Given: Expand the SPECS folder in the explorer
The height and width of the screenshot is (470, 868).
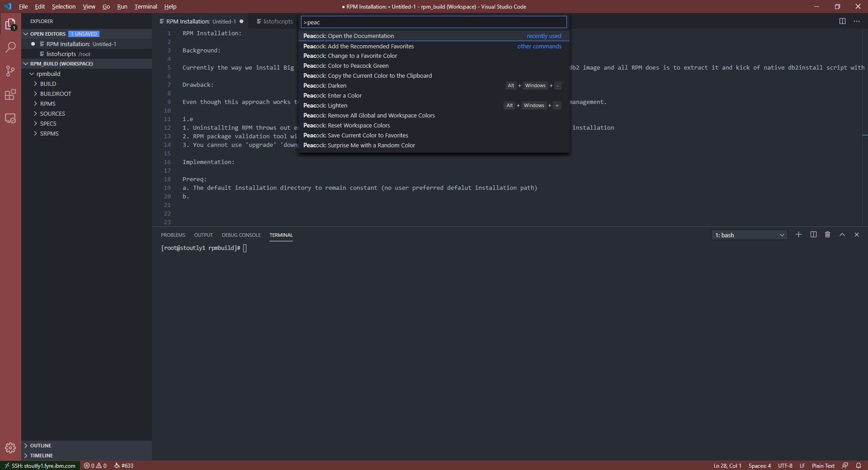Looking at the screenshot, I should (x=47, y=123).
